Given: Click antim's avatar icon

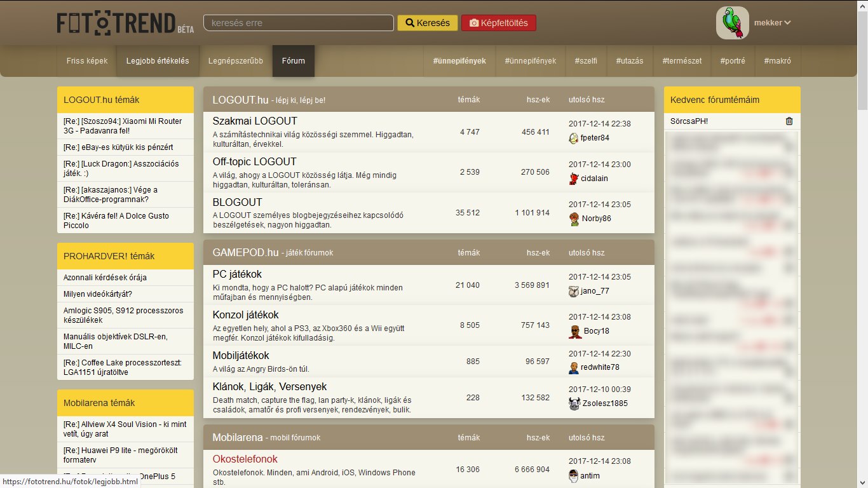Looking at the screenshot, I should coord(574,475).
